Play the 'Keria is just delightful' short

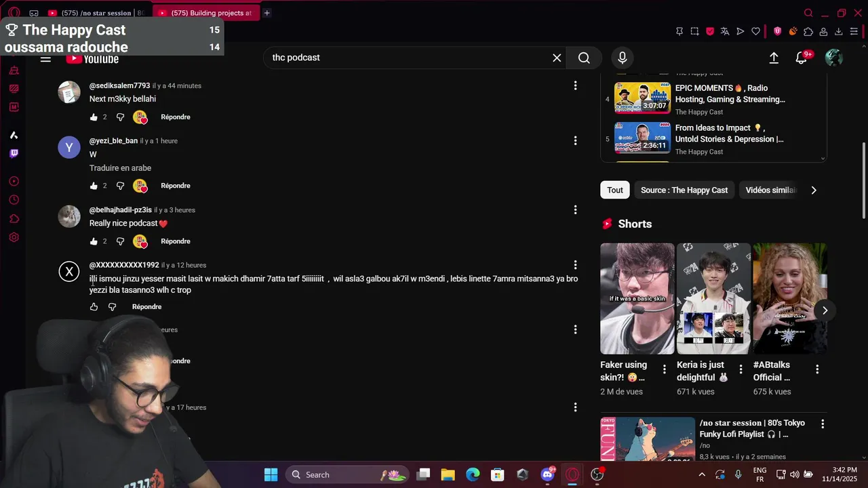(713, 298)
